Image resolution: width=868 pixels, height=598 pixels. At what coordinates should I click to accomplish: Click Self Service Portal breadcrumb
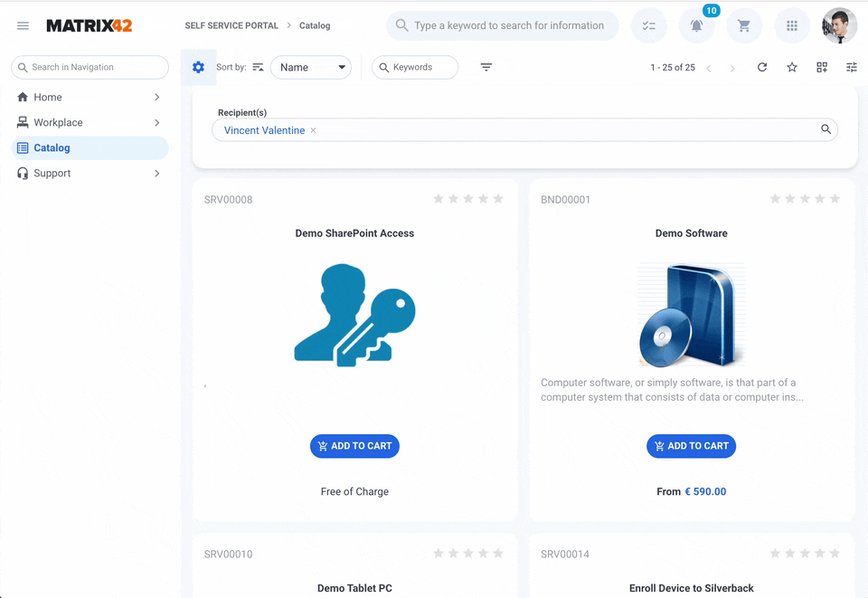tap(231, 25)
